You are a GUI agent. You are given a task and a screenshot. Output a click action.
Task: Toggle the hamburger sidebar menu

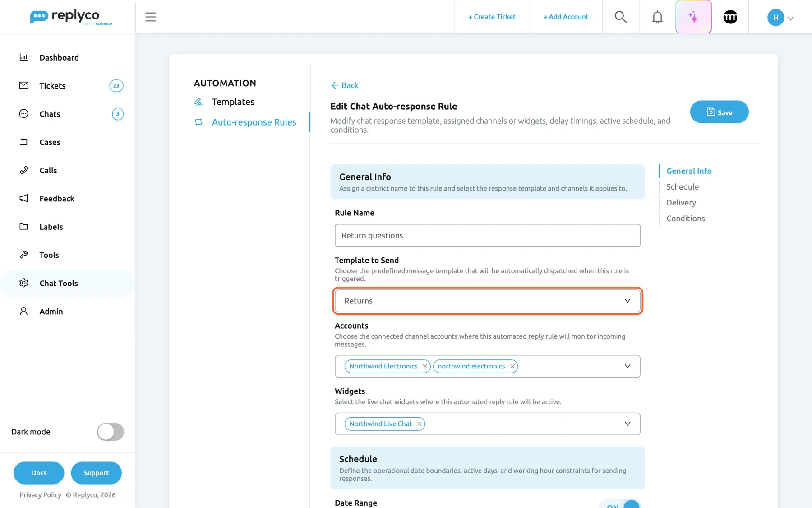click(150, 17)
